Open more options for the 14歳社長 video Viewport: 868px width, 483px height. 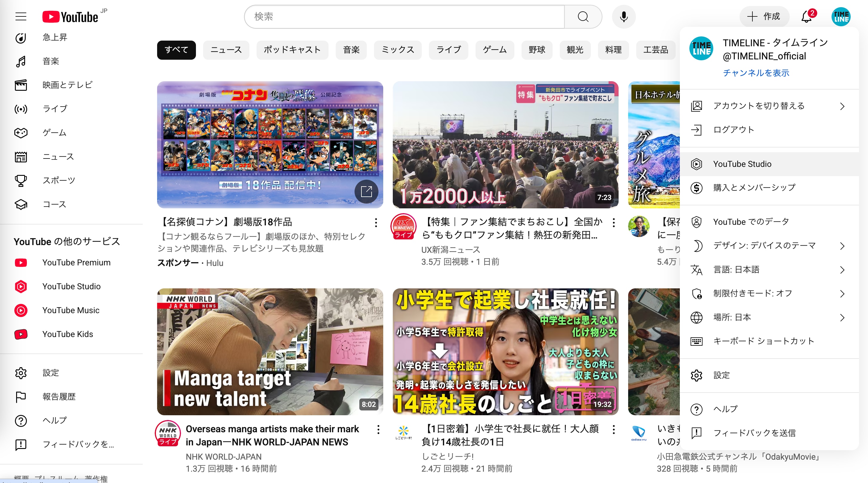[614, 430]
